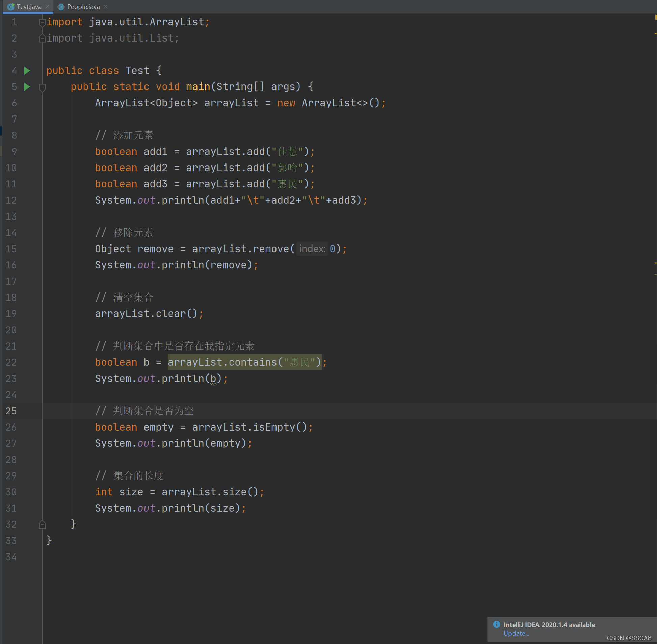Click the comment '// 添加元素'
This screenshot has height=644, width=657.
[x=124, y=135]
